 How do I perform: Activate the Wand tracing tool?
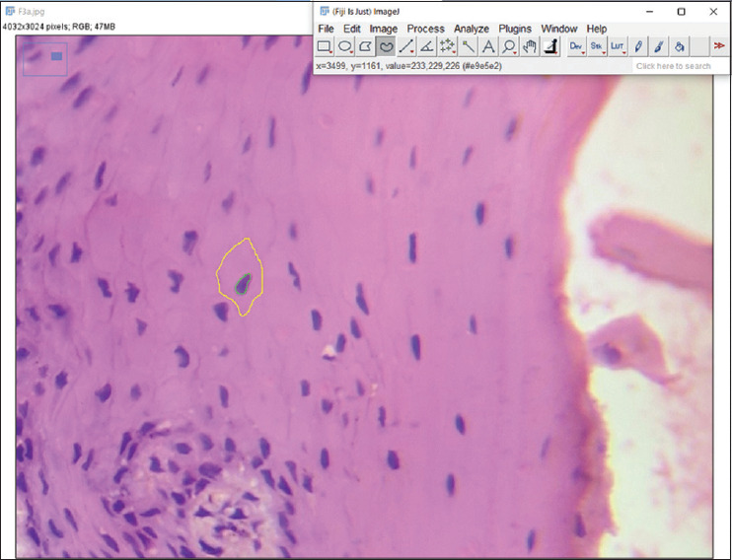click(468, 46)
